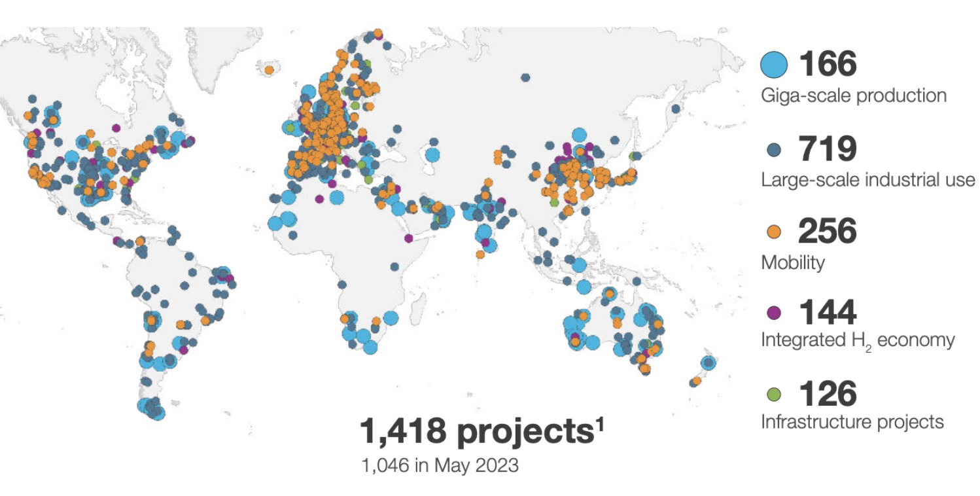Image resolution: width=980 pixels, height=496 pixels.
Task: Click the orange dot on Iceland
Action: tap(268, 69)
